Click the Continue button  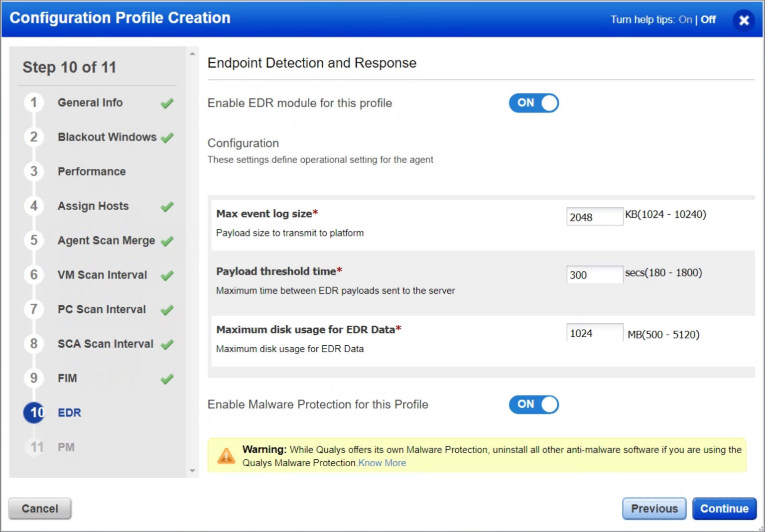click(x=724, y=509)
